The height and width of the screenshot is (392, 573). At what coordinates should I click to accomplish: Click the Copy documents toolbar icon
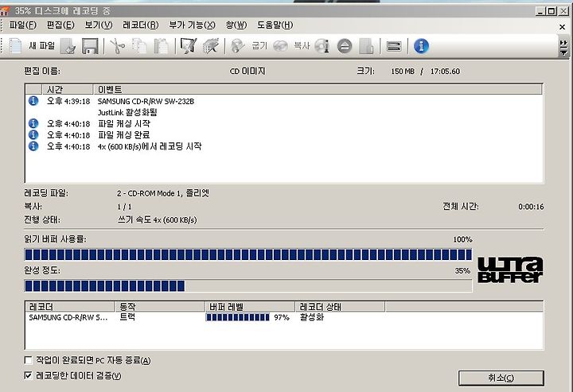139,46
